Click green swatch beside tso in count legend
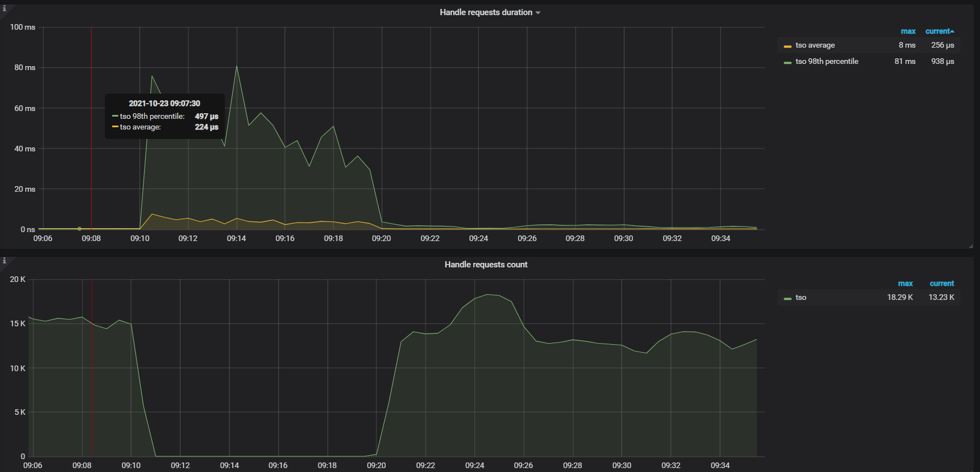Image resolution: width=980 pixels, height=472 pixels. 788,298
